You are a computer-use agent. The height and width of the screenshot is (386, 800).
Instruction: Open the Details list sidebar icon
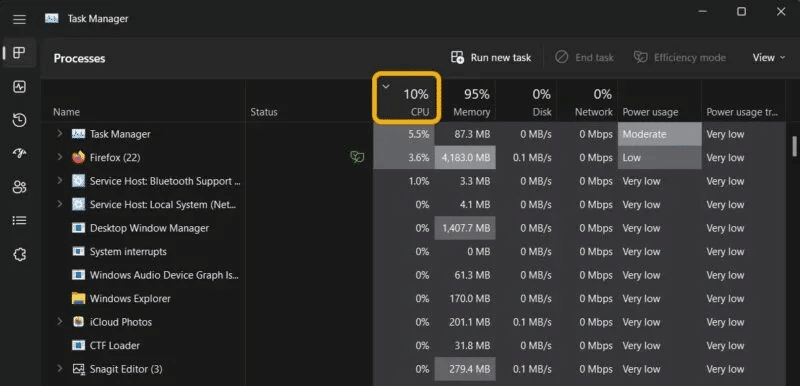[19, 221]
